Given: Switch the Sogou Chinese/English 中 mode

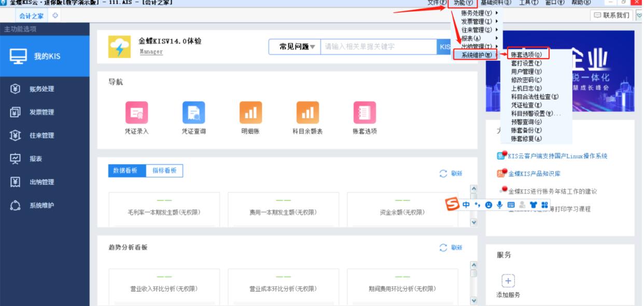Looking at the screenshot, I should [466, 204].
